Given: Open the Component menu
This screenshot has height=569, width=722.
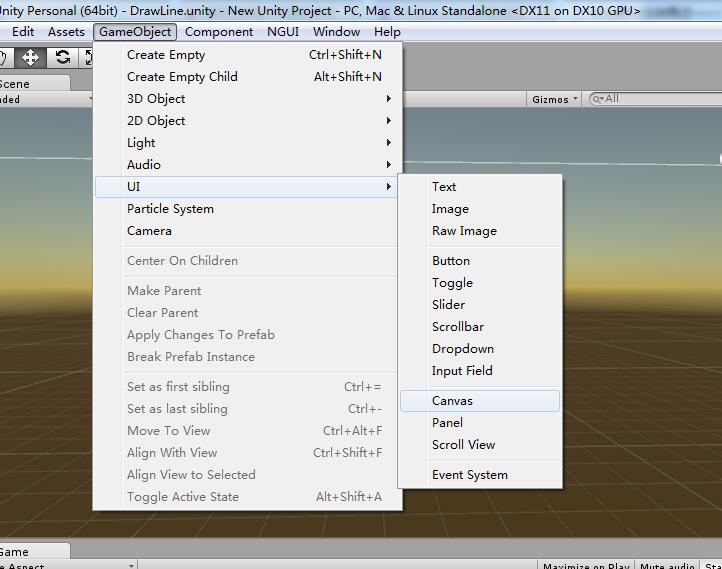Looking at the screenshot, I should [219, 32].
